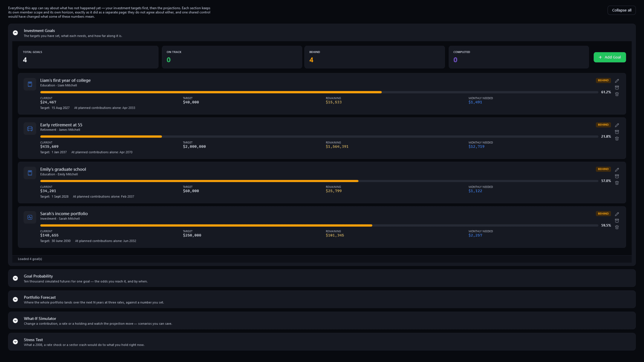Edit Sarah's income portfolio goal
The image size is (644, 362).
coord(617,214)
